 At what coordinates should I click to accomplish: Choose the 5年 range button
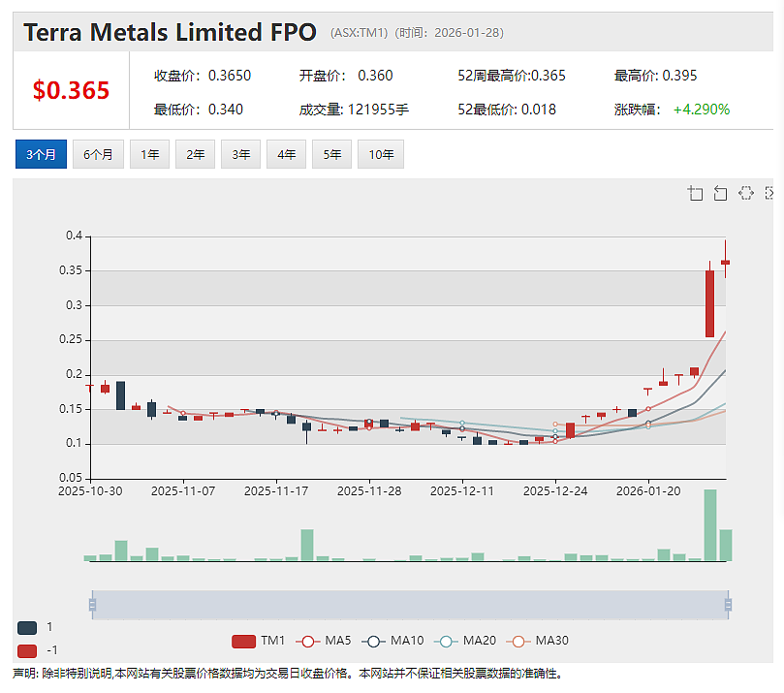point(331,154)
